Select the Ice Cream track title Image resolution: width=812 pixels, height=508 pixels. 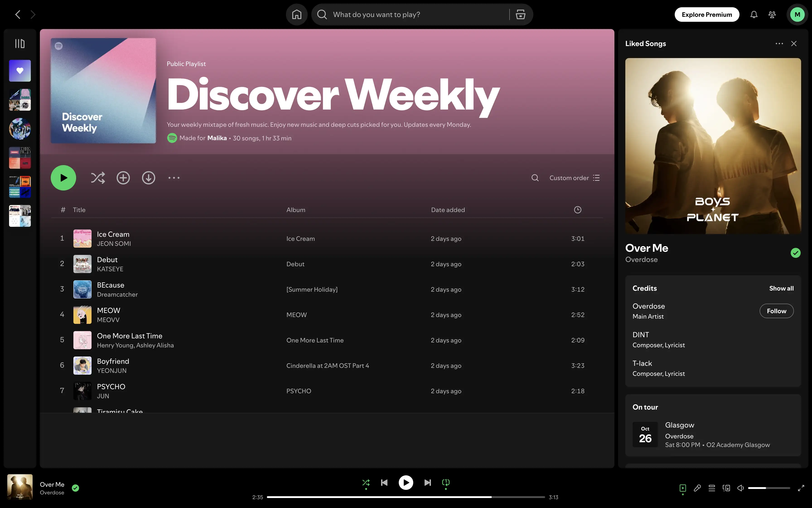tap(113, 234)
